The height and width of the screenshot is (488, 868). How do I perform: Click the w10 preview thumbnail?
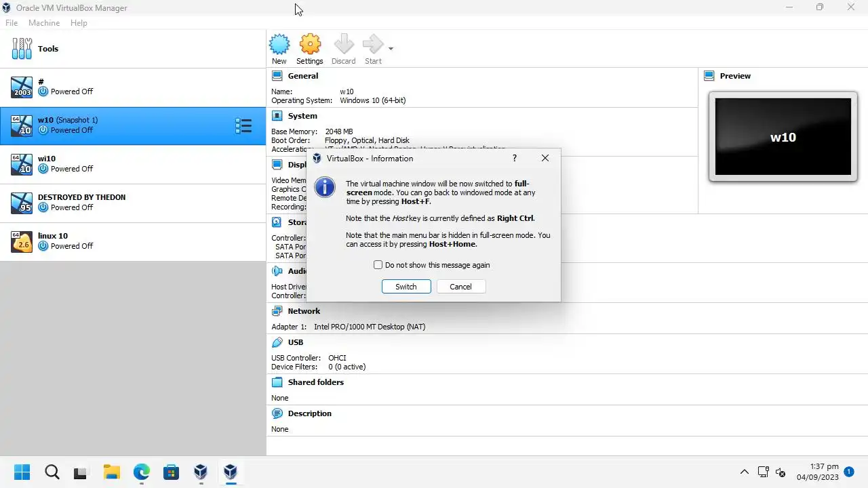point(783,137)
